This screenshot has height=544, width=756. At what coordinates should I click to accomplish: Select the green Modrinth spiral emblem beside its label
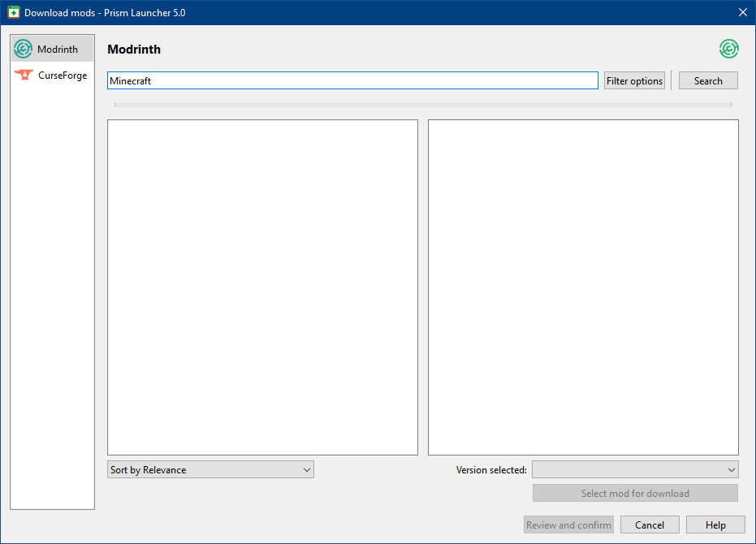(23, 49)
